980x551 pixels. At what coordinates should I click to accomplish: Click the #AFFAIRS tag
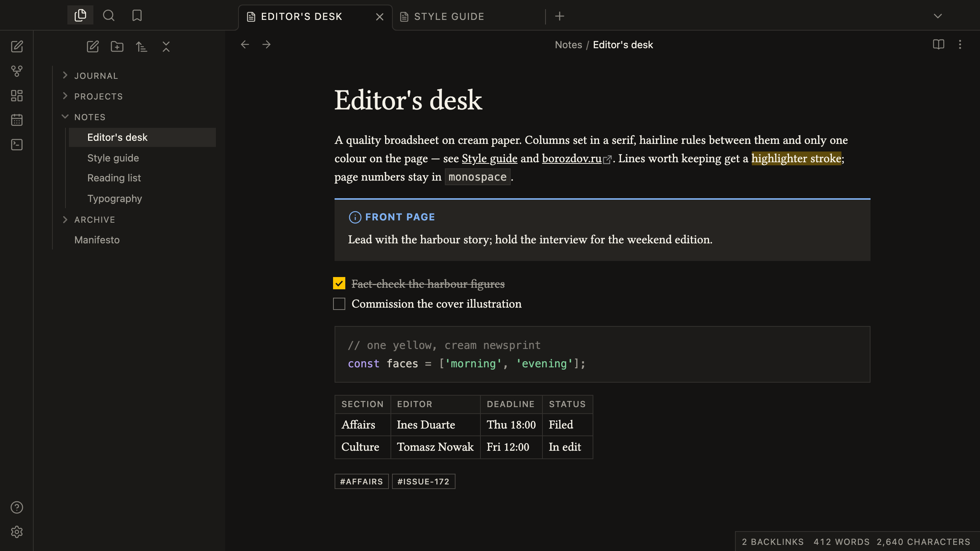click(x=362, y=481)
